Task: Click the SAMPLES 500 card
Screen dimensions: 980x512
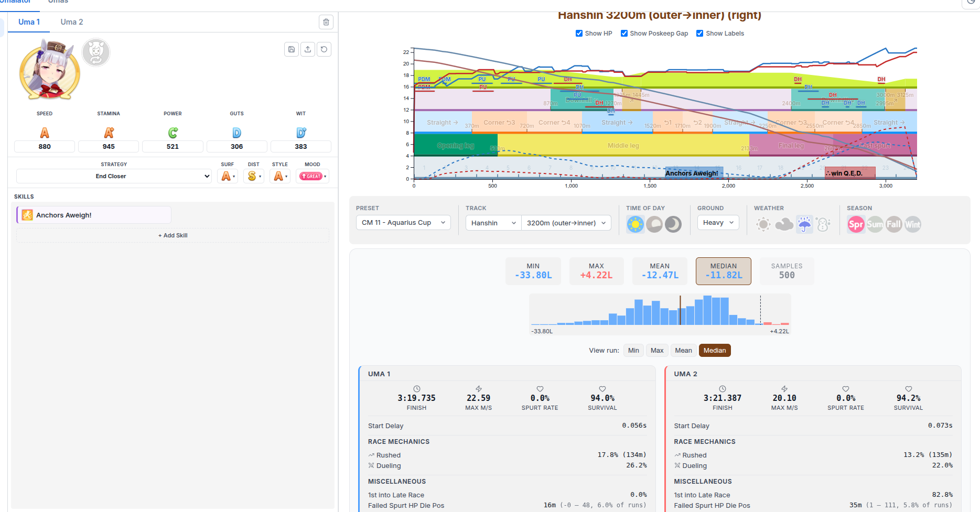Action: (x=787, y=271)
